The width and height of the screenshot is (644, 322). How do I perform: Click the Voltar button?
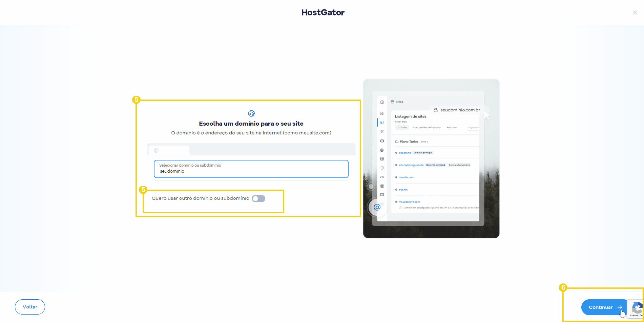pyautogui.click(x=30, y=307)
